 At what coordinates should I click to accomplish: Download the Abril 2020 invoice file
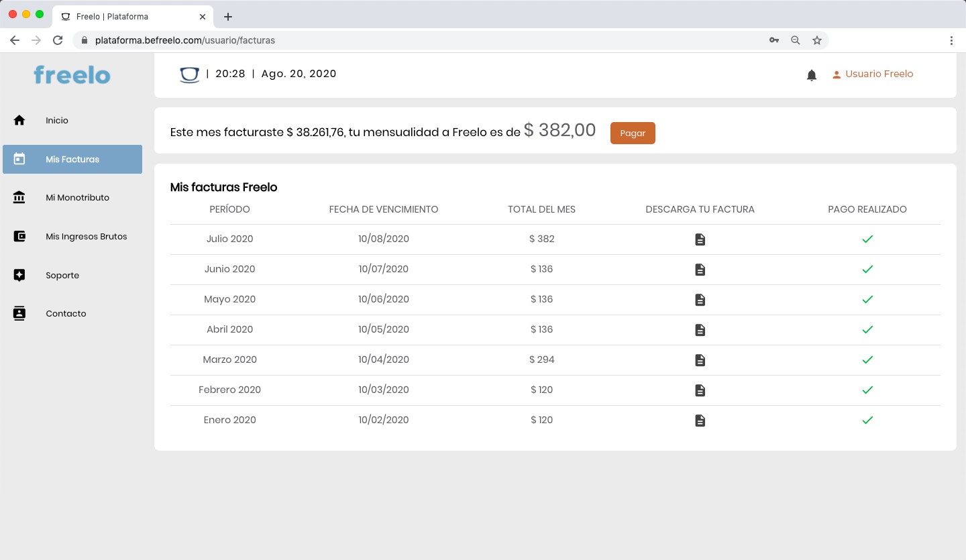(700, 330)
